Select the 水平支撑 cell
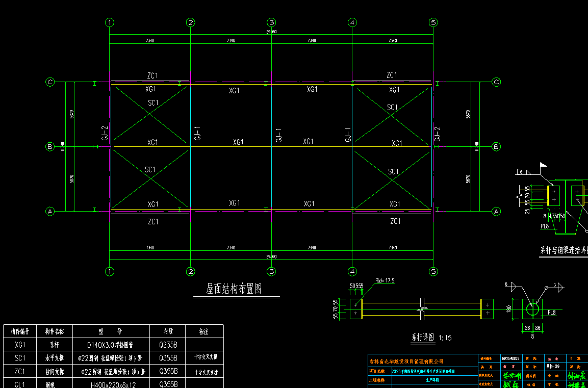 pos(55,358)
